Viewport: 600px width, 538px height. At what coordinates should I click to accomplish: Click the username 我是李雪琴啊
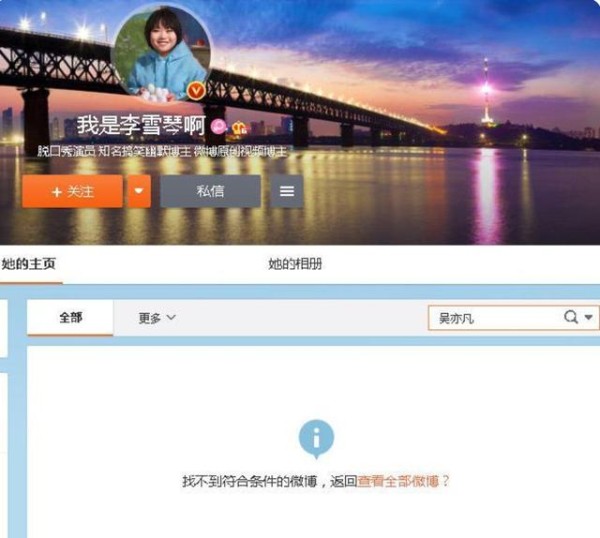tap(141, 125)
